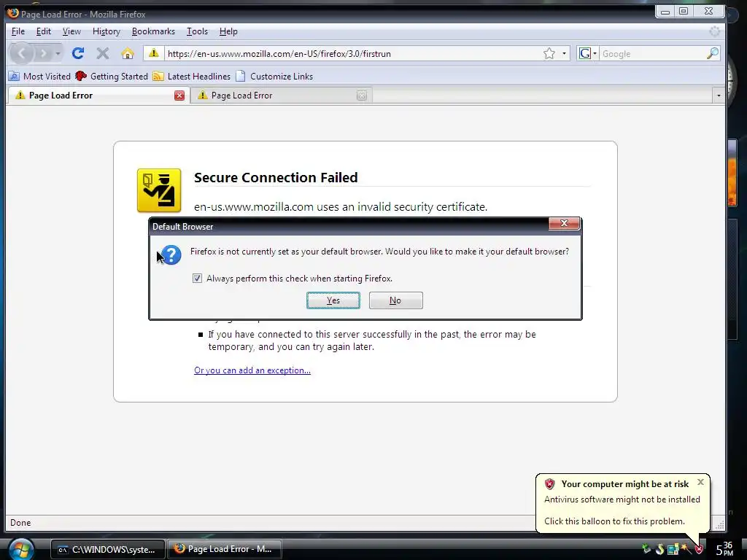747x560 pixels.
Task: Open the Bookmarks menu
Action: coord(153,31)
